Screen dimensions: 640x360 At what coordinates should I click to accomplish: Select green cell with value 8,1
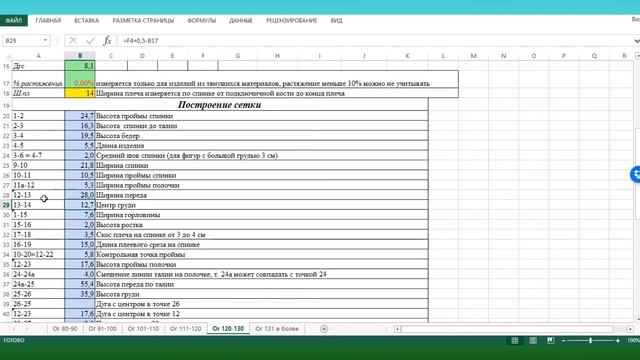[80, 66]
